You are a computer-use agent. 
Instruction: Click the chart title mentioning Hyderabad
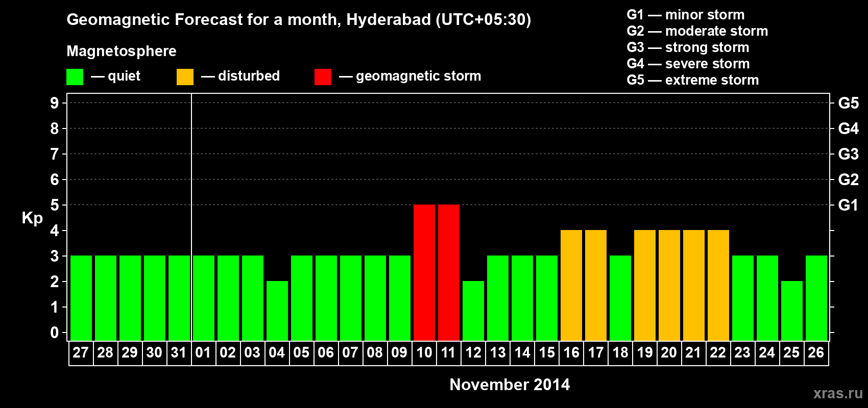tap(299, 19)
